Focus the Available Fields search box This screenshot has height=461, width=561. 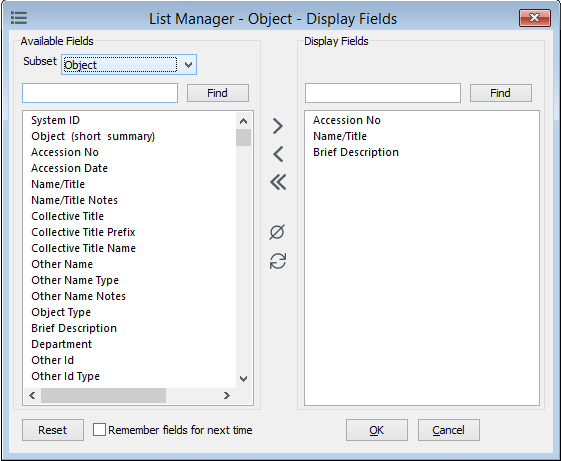pos(100,93)
